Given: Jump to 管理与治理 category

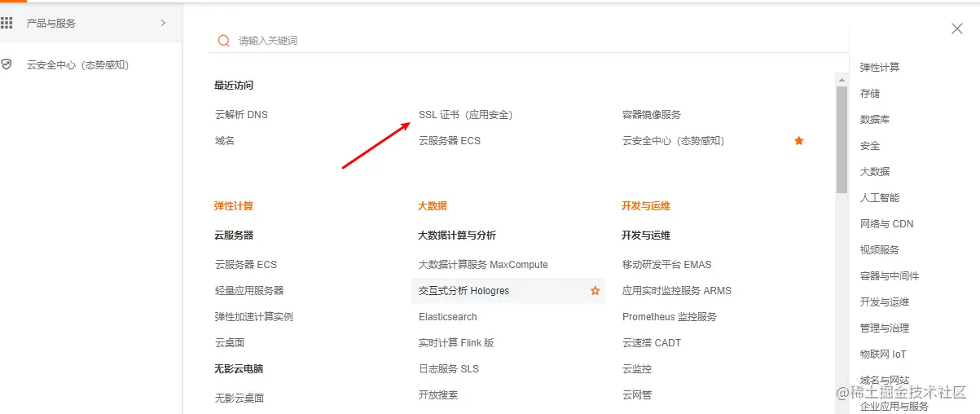Looking at the screenshot, I should pyautogui.click(x=885, y=328).
